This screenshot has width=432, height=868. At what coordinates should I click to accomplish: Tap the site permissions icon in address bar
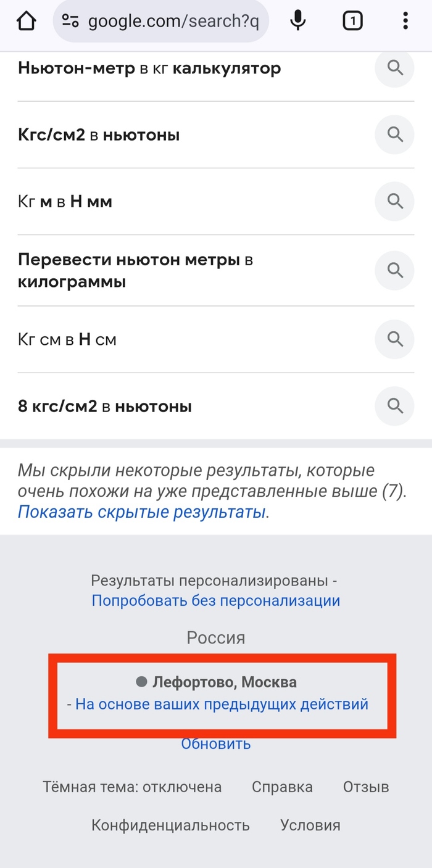(71, 20)
